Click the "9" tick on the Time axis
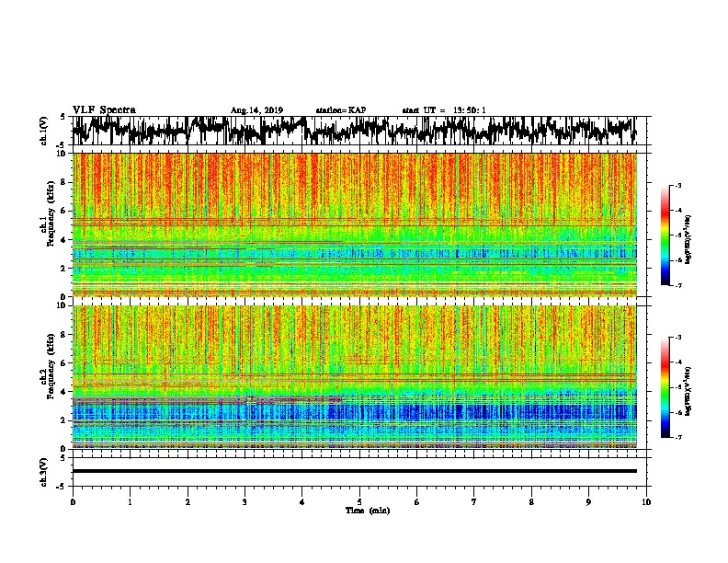This screenshot has height=563, width=728. 588,502
